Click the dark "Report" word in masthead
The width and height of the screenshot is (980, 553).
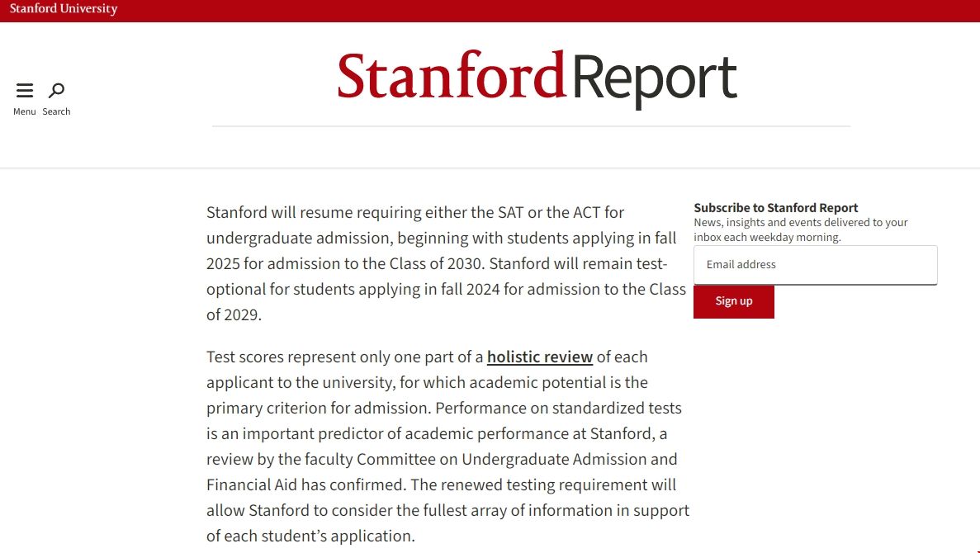coord(654,78)
